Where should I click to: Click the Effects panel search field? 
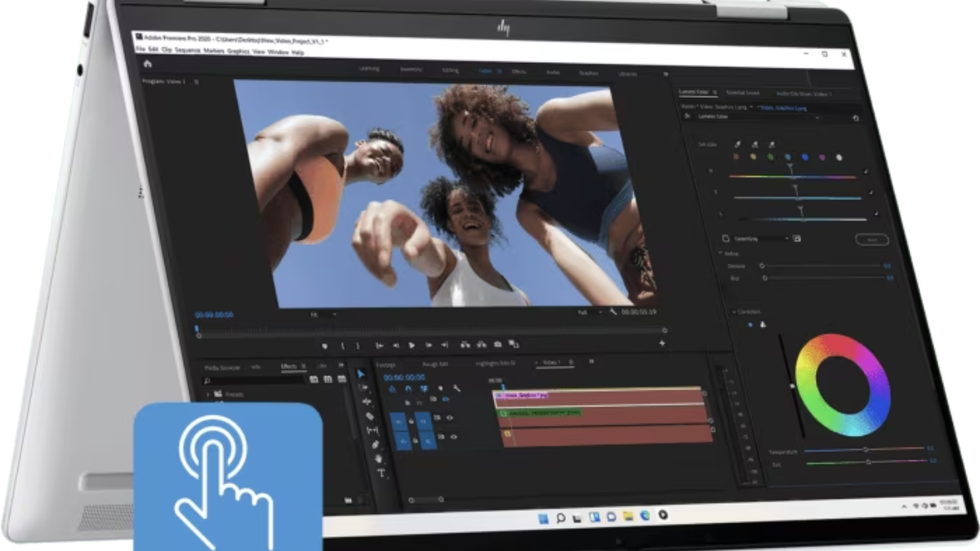click(x=255, y=380)
